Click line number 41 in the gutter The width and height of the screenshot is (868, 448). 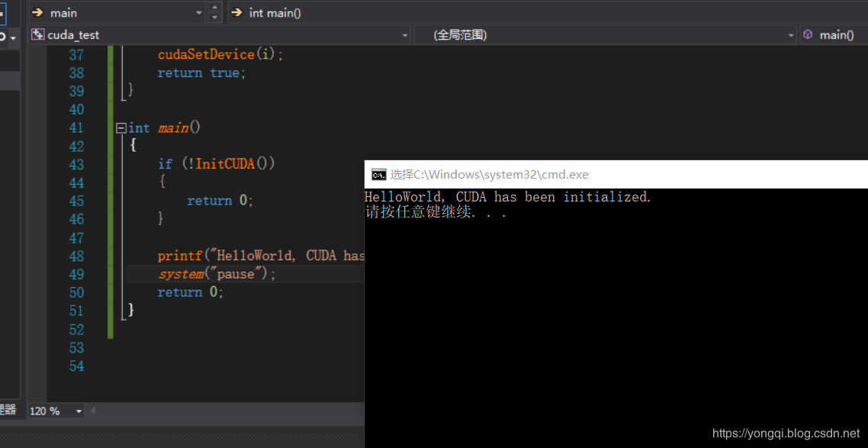[x=76, y=128]
